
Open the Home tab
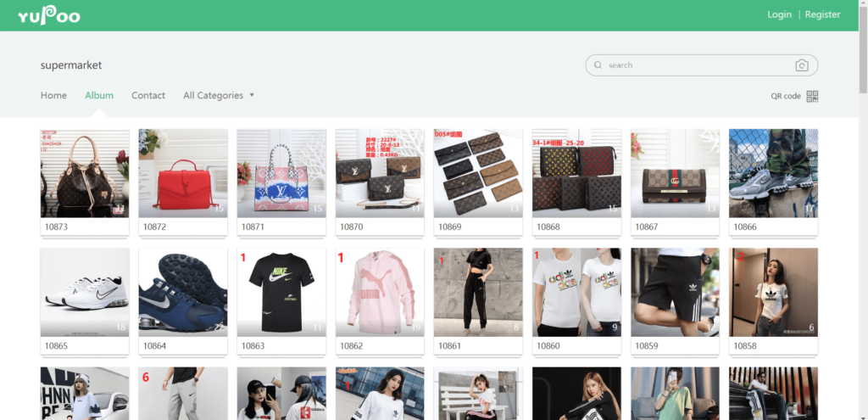point(53,95)
